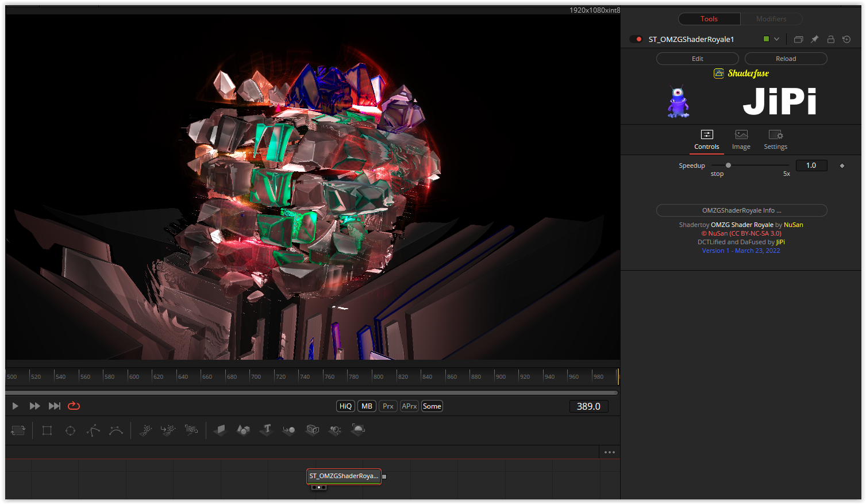Click the fast forward playback button
Screen dimensions: 866x504
click(35, 406)
